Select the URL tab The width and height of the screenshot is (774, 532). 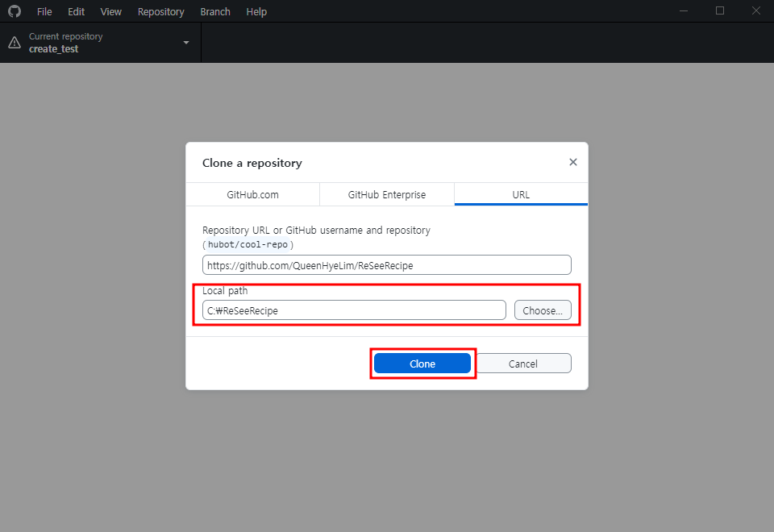tap(521, 194)
